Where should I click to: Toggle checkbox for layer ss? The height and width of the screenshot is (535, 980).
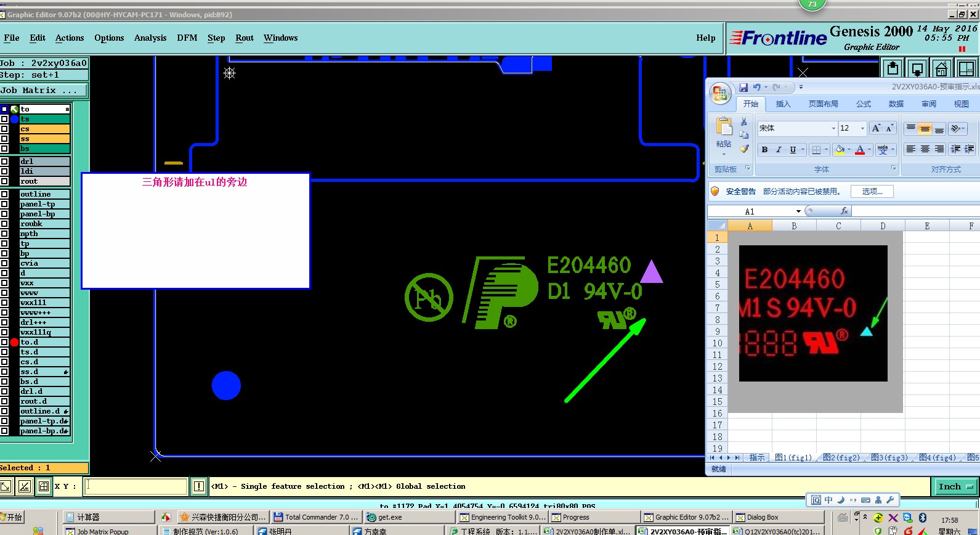(4, 139)
